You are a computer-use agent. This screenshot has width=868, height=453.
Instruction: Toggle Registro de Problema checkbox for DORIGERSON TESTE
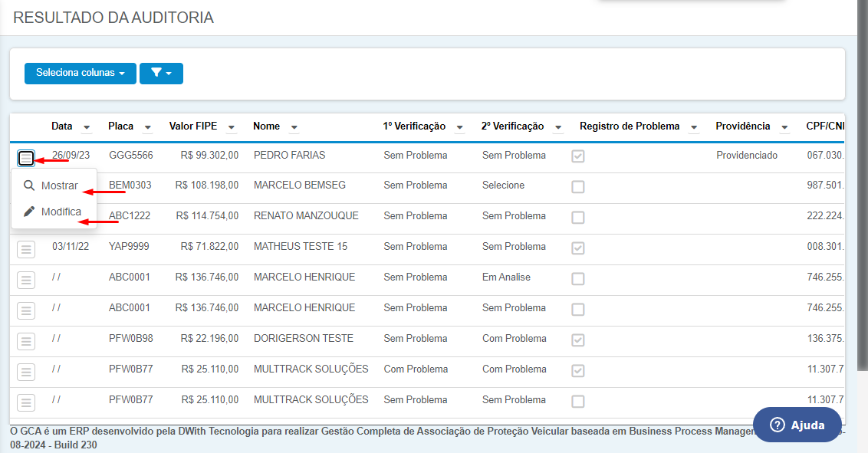(578, 340)
